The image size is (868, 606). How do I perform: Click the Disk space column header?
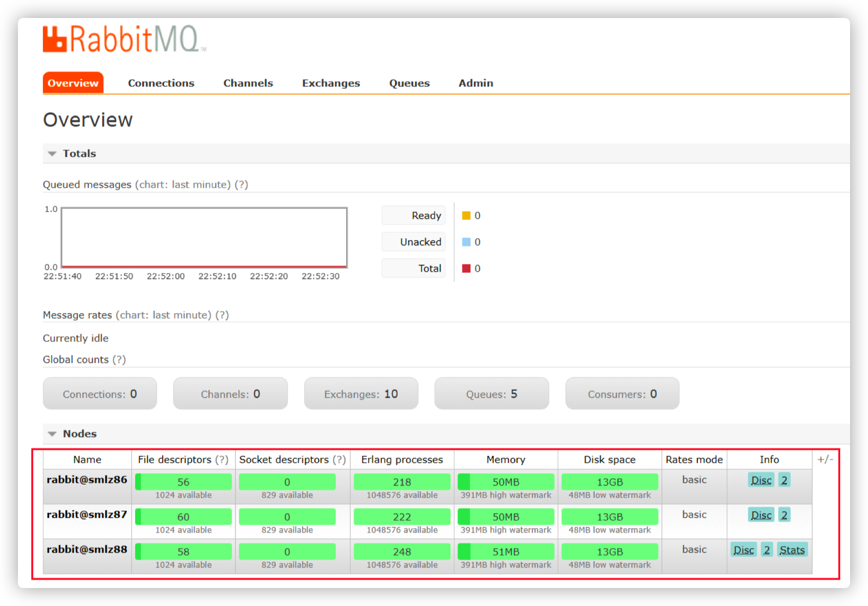[610, 460]
